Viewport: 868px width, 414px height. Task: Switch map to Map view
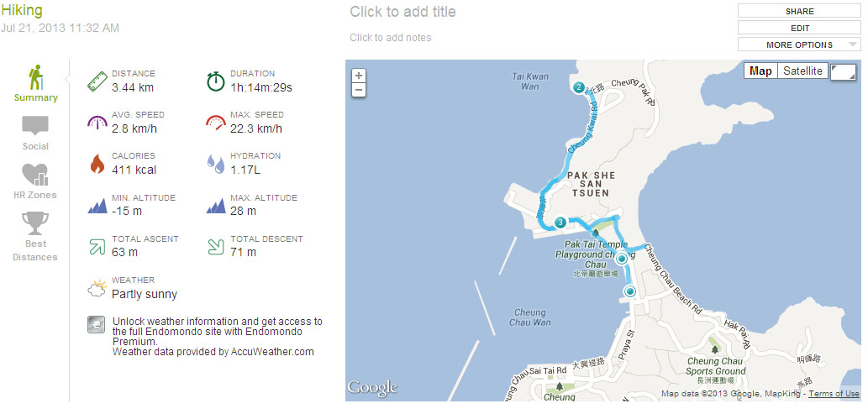[760, 71]
